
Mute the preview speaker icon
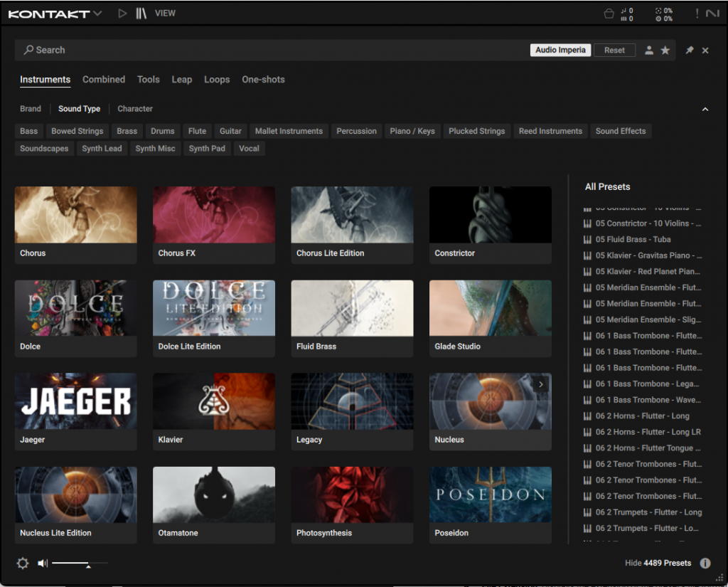click(x=43, y=563)
